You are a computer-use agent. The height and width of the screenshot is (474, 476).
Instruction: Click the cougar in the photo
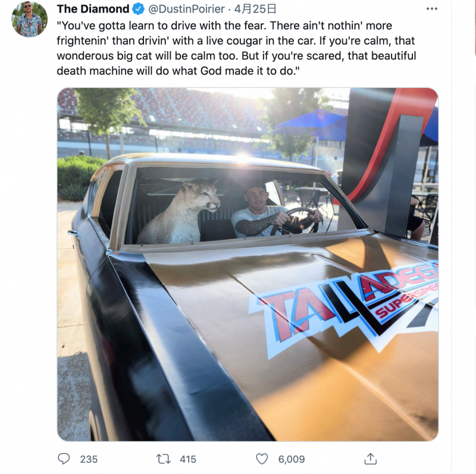click(179, 212)
